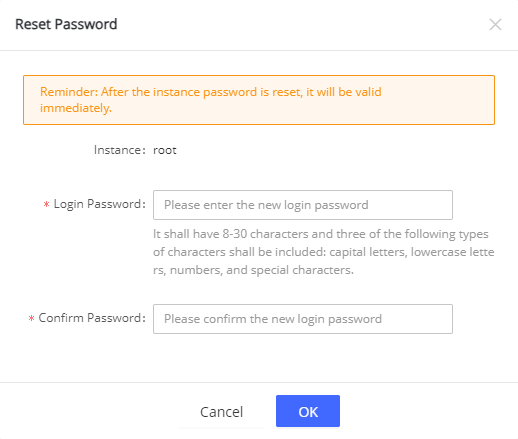518x439 pixels.
Task: Click the 8-30 characters hint line
Action: click(321, 234)
